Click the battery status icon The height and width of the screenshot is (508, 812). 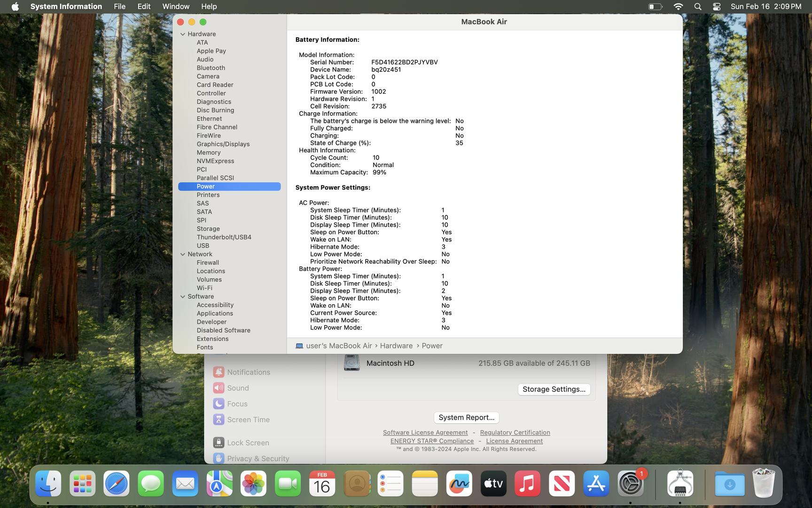tap(655, 7)
